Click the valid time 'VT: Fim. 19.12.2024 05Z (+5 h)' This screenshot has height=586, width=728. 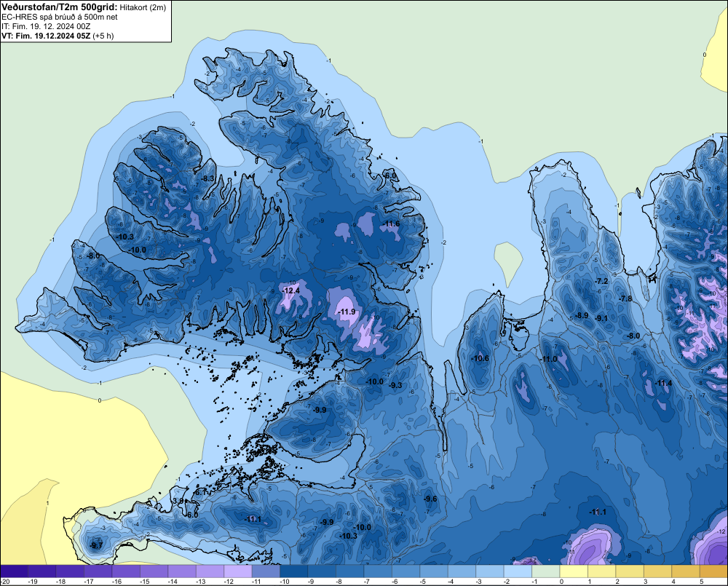coord(58,36)
